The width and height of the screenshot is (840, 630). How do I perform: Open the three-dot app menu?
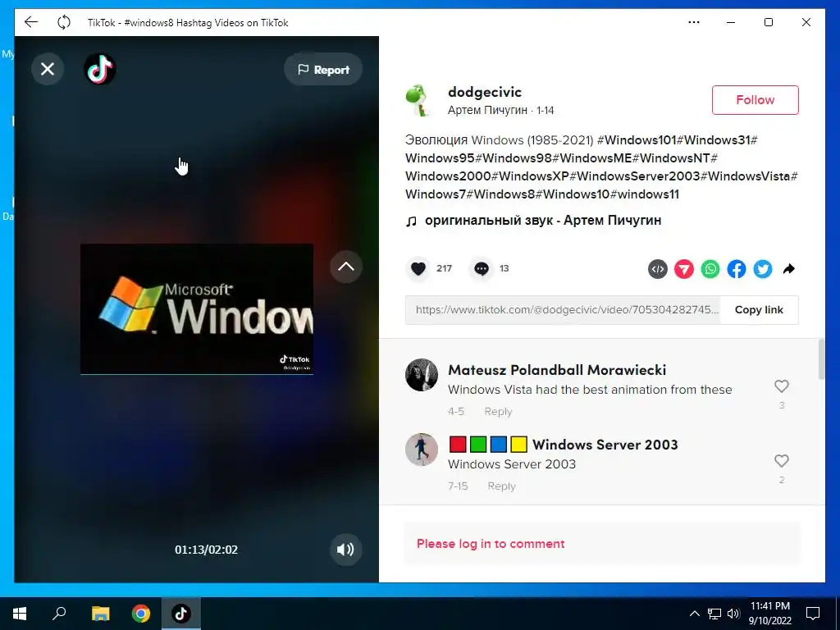pyautogui.click(x=694, y=22)
